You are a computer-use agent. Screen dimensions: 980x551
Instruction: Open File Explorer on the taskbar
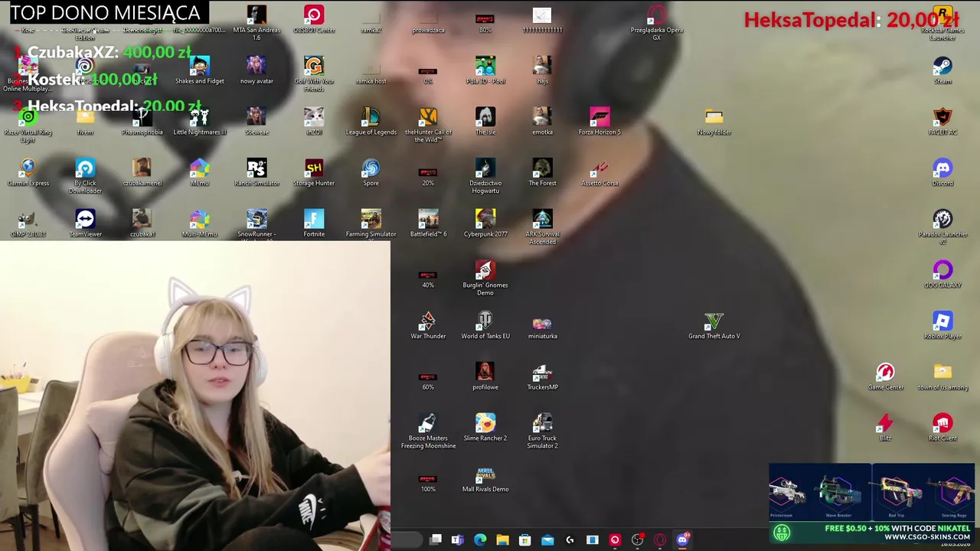[x=502, y=540]
